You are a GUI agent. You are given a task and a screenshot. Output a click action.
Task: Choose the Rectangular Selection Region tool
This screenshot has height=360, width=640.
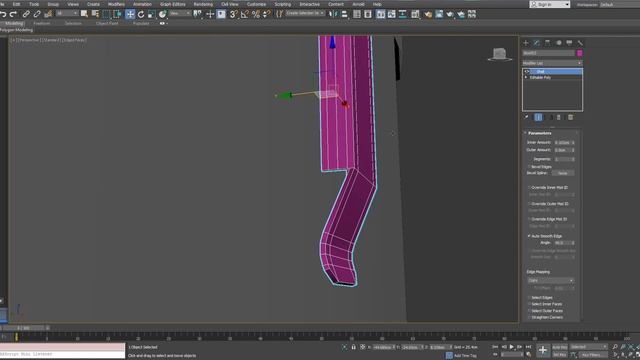click(106, 14)
